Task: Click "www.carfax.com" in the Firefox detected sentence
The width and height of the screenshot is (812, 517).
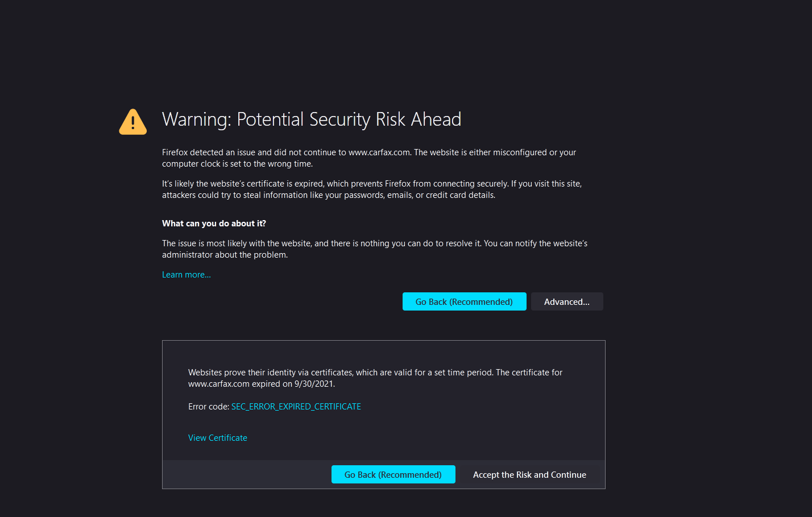Action: coord(379,152)
